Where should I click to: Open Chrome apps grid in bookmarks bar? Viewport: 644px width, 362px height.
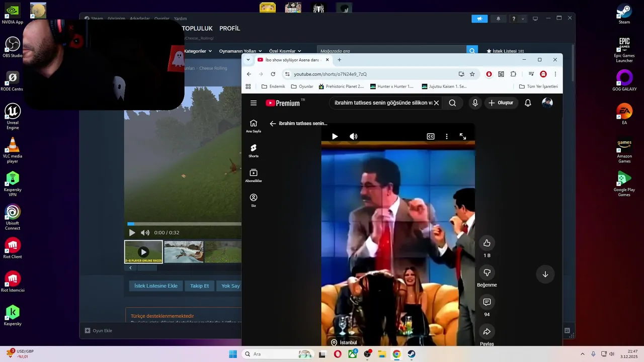pyautogui.click(x=248, y=86)
